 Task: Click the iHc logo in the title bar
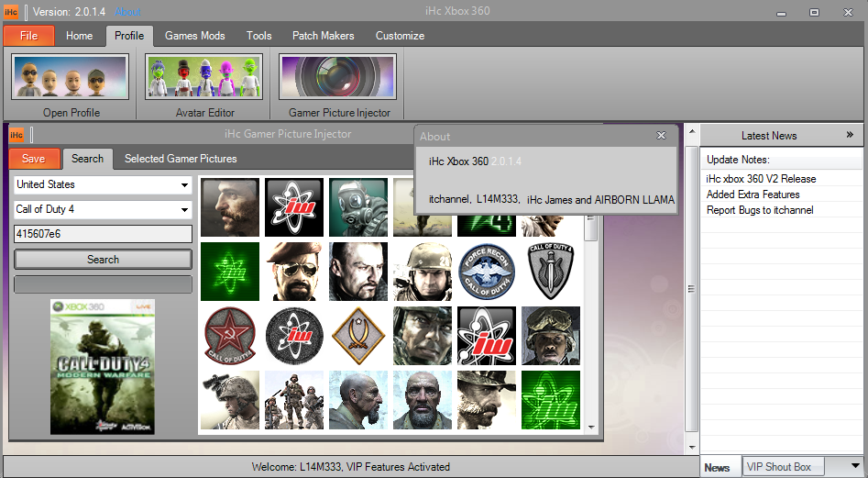tap(11, 12)
